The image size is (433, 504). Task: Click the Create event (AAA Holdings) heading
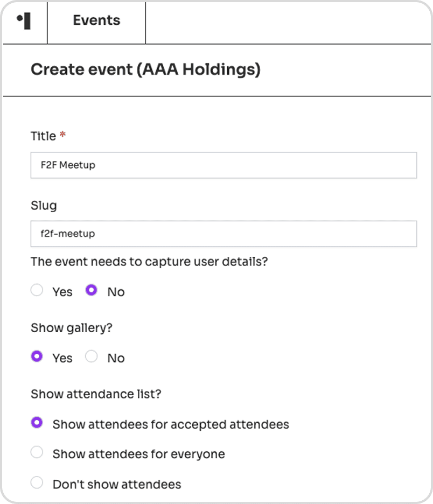(x=145, y=69)
